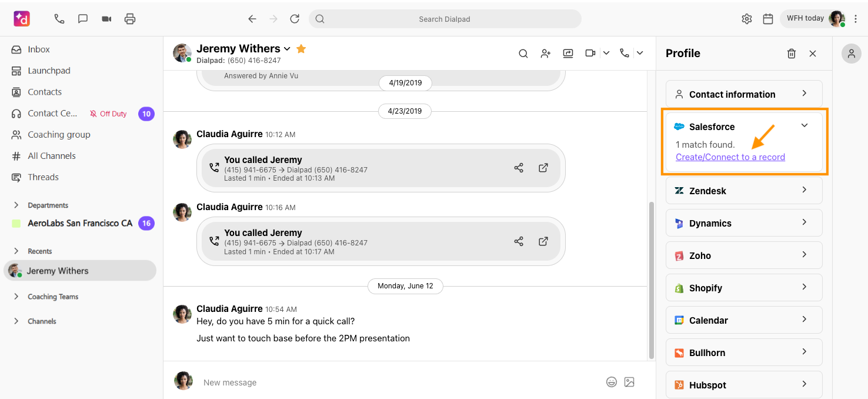868x399 pixels.
Task: Expand Contact information section
Action: coord(744,94)
